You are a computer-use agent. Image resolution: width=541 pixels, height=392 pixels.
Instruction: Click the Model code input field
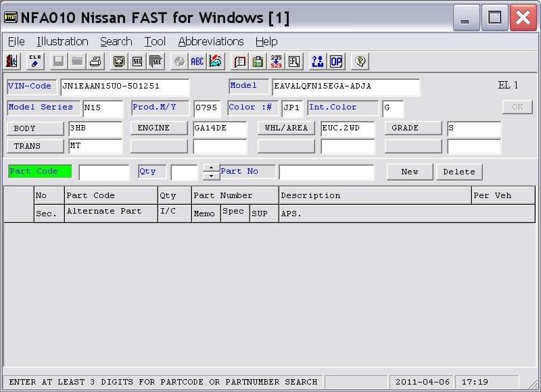point(346,87)
